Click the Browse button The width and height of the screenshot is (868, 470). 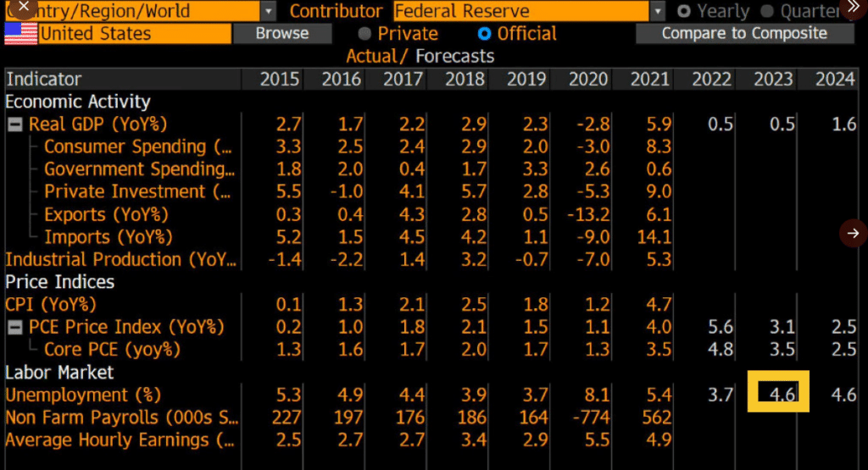coord(282,33)
